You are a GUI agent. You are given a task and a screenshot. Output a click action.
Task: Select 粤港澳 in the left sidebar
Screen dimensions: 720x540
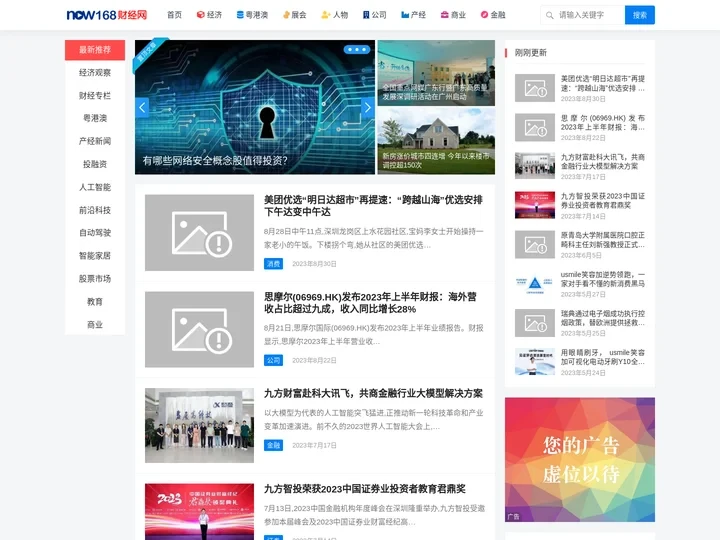pyautogui.click(x=95, y=118)
